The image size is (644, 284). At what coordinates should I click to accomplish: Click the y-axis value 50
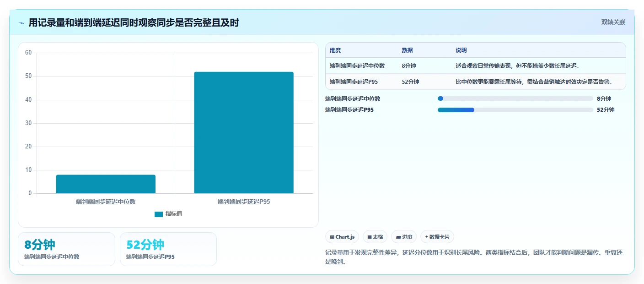click(28, 76)
